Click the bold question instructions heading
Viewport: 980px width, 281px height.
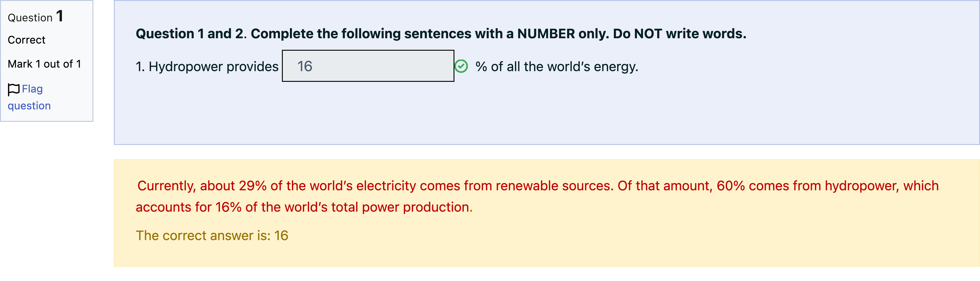(441, 34)
